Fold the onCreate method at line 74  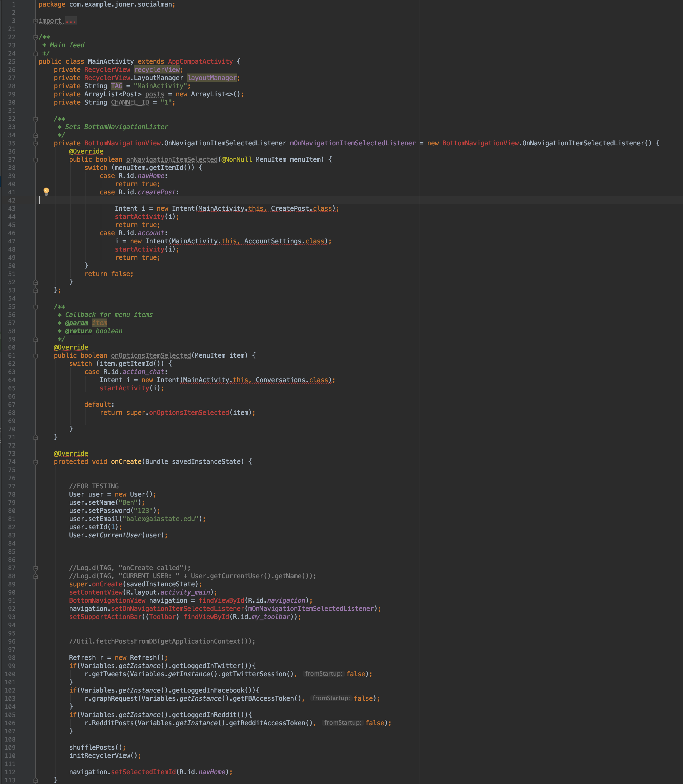pos(35,462)
